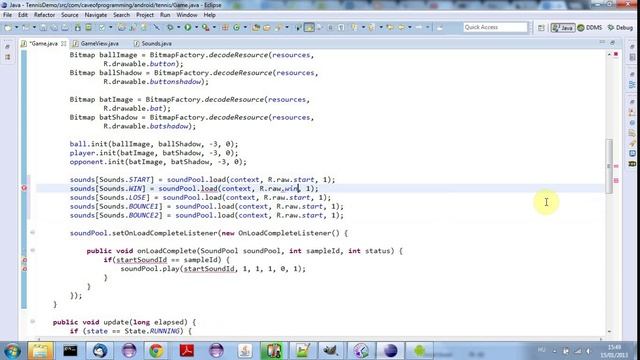Open Chrome from the taskbar

[156, 351]
